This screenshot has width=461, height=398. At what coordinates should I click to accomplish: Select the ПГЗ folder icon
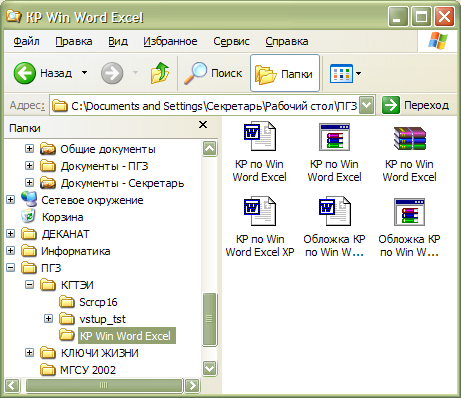[29, 268]
